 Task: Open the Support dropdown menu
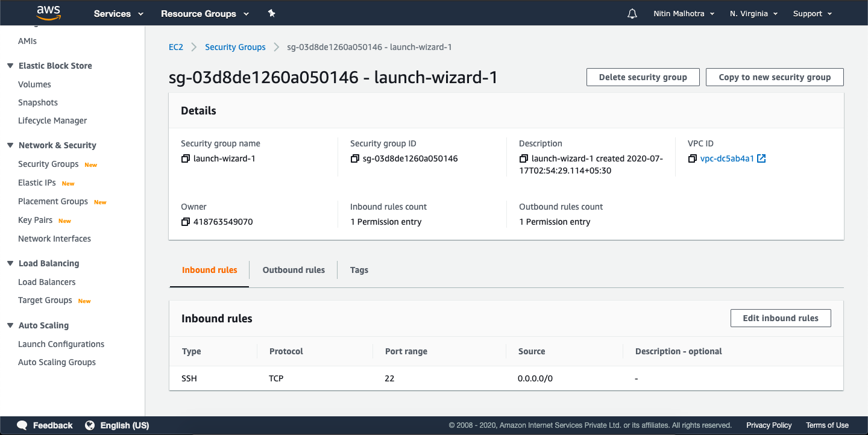pyautogui.click(x=813, y=13)
